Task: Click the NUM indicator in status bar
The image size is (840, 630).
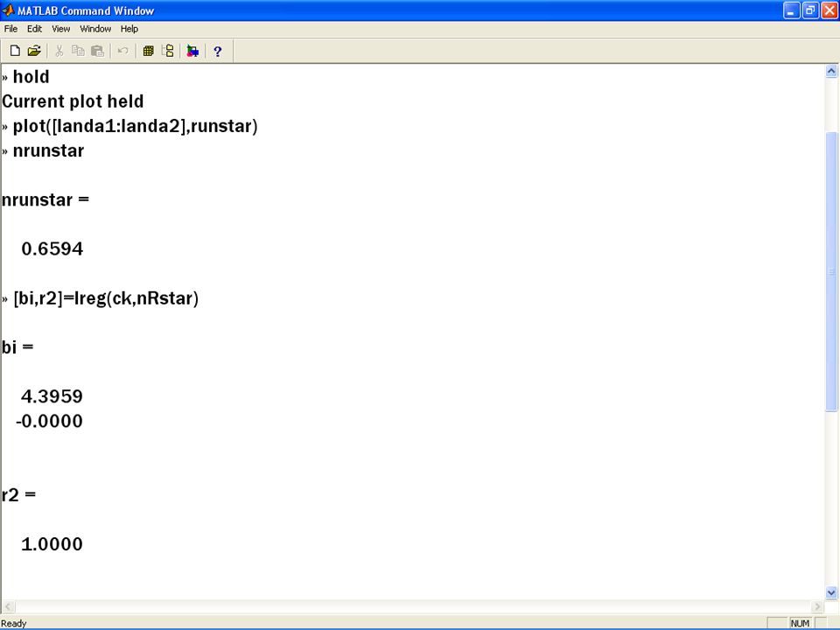Action: pos(800,623)
